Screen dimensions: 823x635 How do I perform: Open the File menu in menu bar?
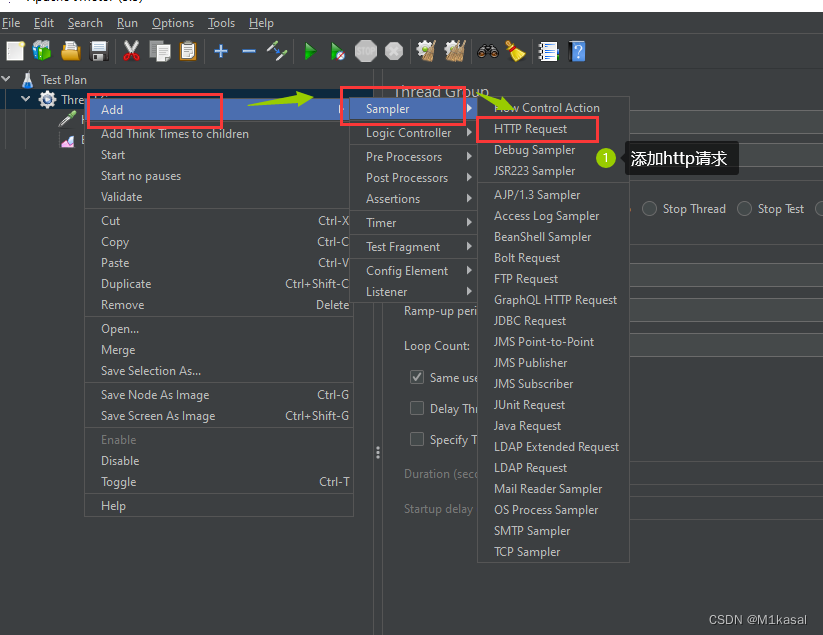11,23
